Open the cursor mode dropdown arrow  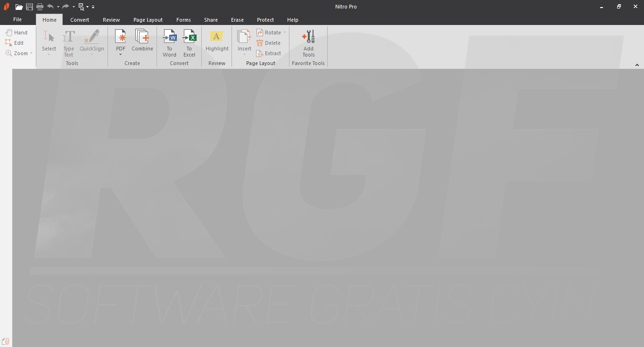(x=87, y=7)
